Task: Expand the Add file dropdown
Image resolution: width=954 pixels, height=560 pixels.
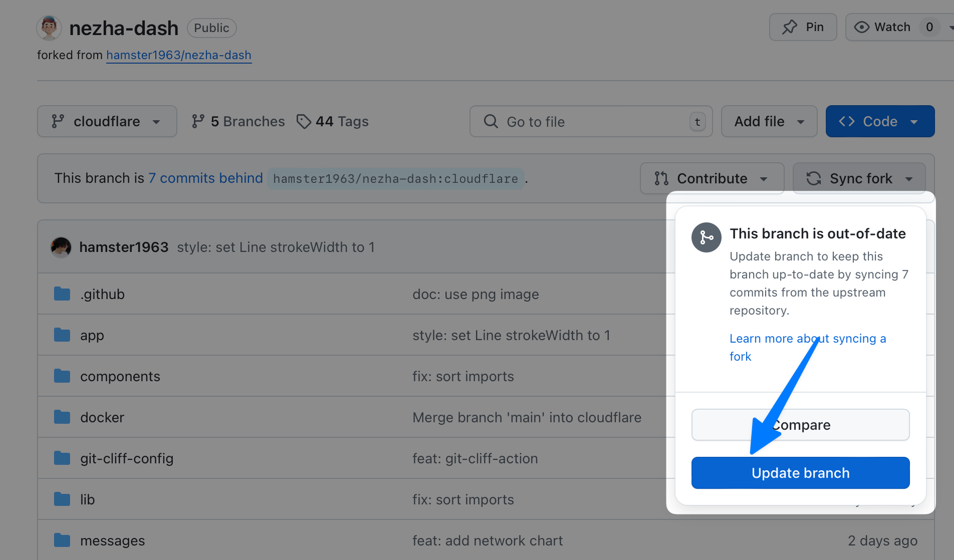Action: [x=769, y=121]
